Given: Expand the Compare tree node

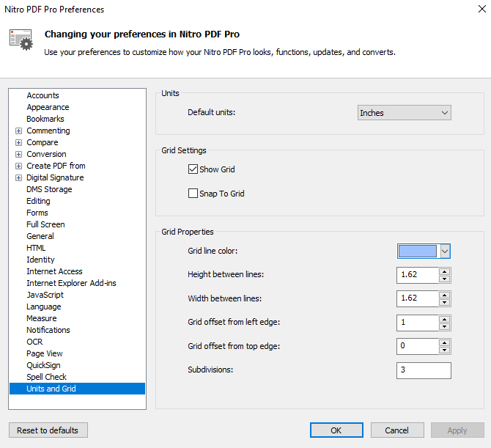Looking at the screenshot, I should coord(19,142).
